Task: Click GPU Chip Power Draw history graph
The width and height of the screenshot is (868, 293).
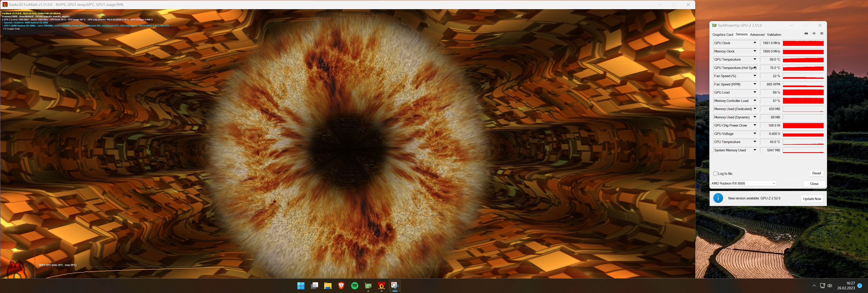Action: [803, 125]
